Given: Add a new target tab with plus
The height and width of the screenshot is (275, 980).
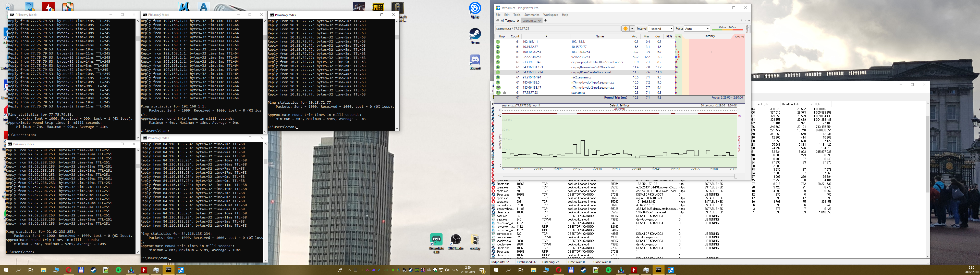Looking at the screenshot, I should click(x=545, y=21).
